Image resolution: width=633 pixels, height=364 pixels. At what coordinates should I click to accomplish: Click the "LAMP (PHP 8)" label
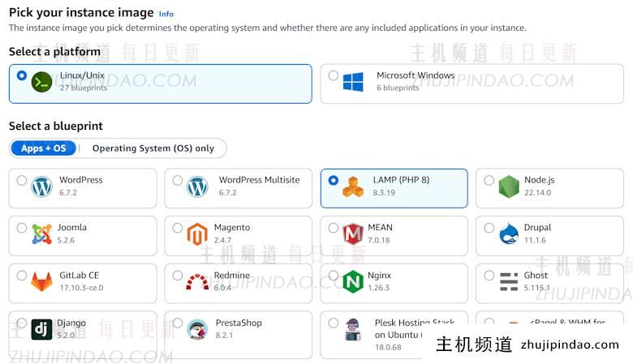pos(401,180)
